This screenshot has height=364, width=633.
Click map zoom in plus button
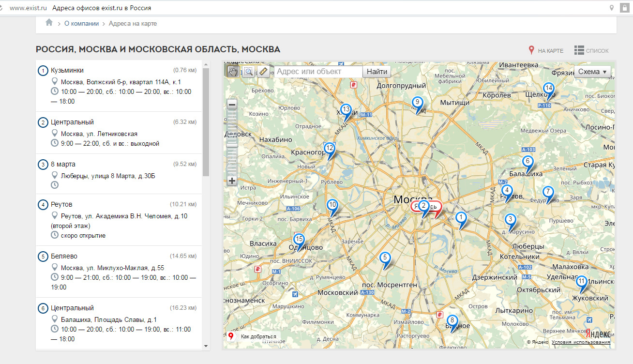pos(232,181)
